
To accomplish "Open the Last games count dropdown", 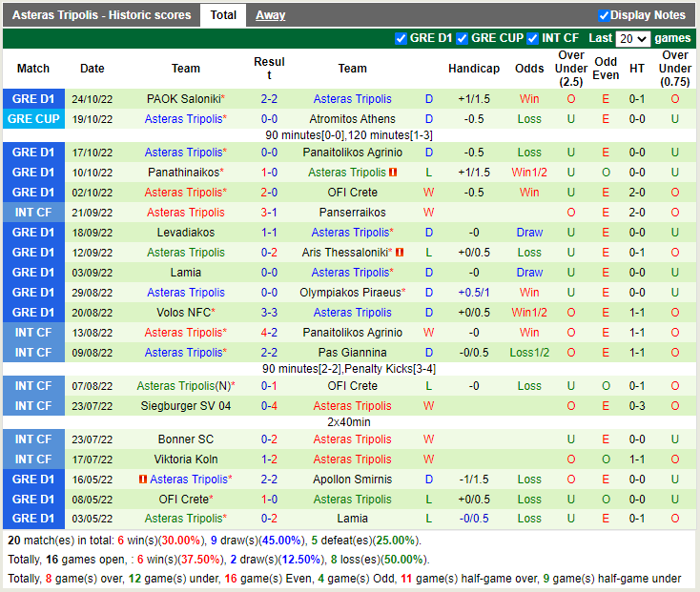I will tap(633, 39).
